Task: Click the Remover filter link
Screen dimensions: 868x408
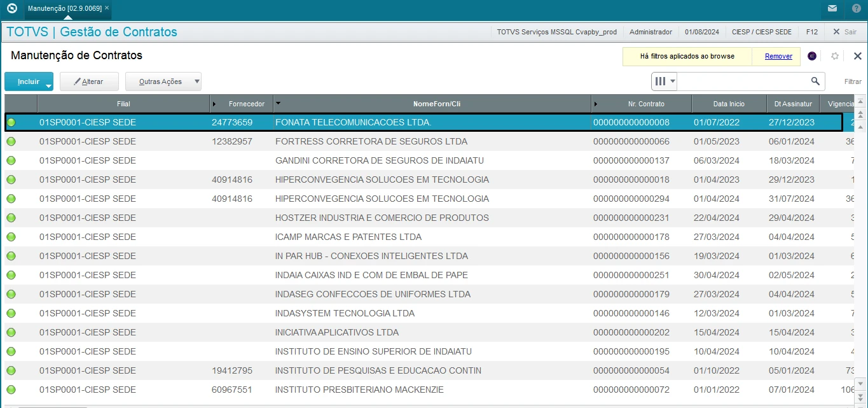Action: point(778,56)
